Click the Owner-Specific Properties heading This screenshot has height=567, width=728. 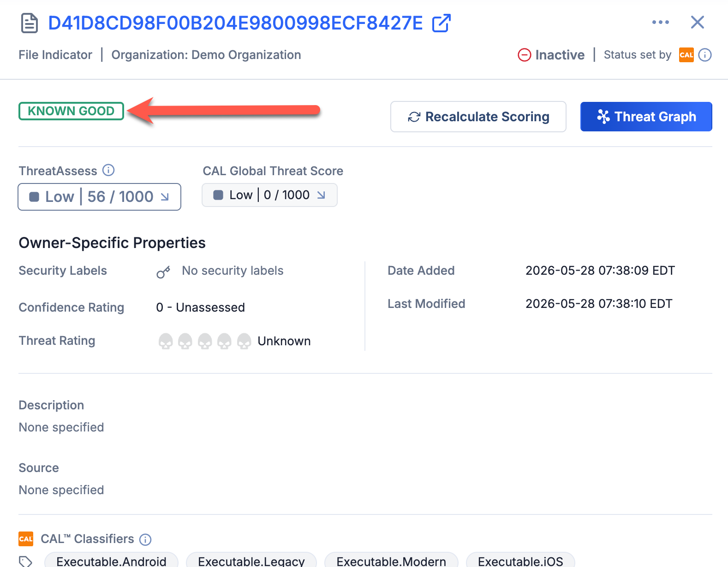coord(112,243)
